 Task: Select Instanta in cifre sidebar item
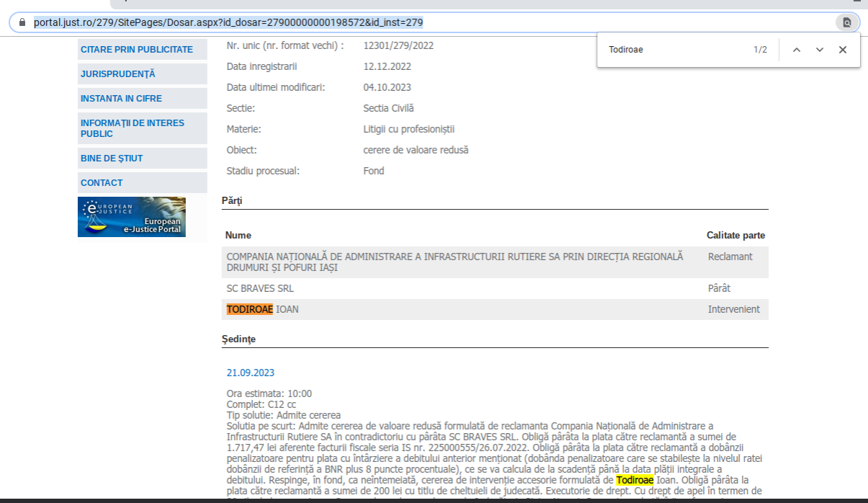(x=121, y=99)
